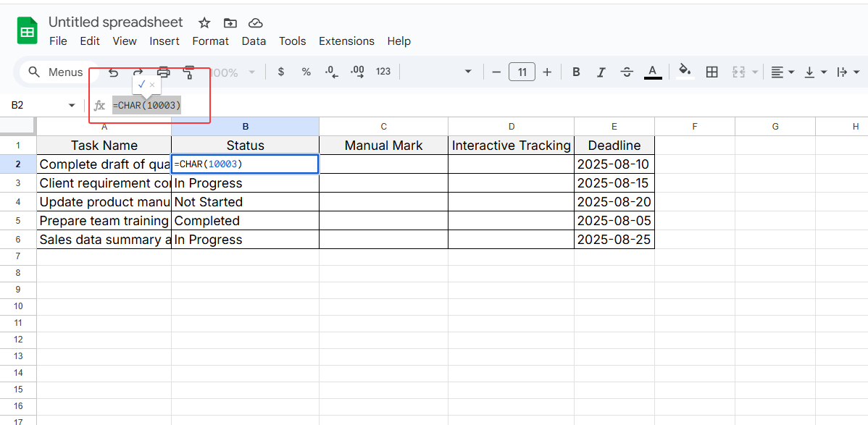868x425 pixels.
Task: Format as currency with dollar icon
Action: pyautogui.click(x=281, y=72)
